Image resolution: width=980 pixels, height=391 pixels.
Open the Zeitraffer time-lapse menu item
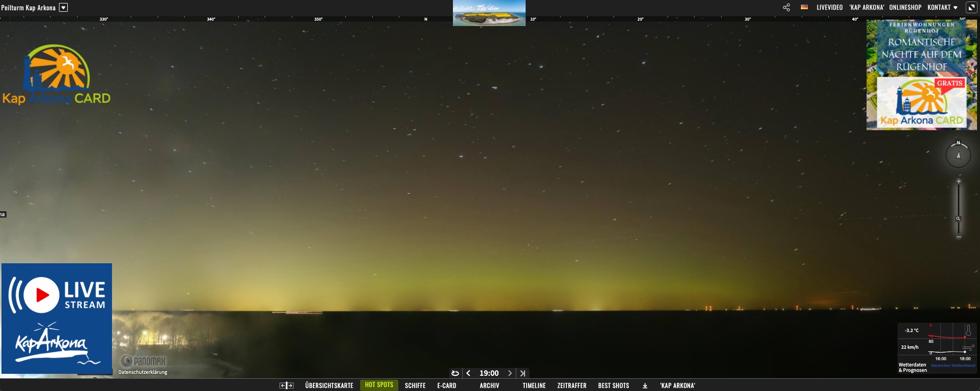pos(572,386)
